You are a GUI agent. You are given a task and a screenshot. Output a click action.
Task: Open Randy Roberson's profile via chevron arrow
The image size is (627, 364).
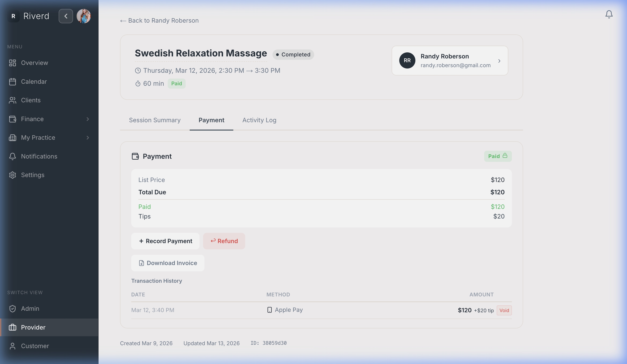499,61
